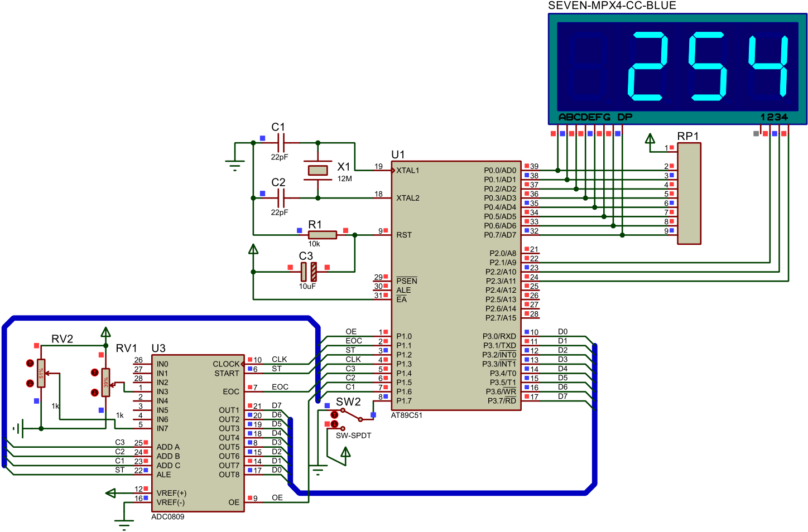The height and width of the screenshot is (532, 808).
Task: Click the ground symbol left of SW-SPDT label
Action: pos(318,471)
